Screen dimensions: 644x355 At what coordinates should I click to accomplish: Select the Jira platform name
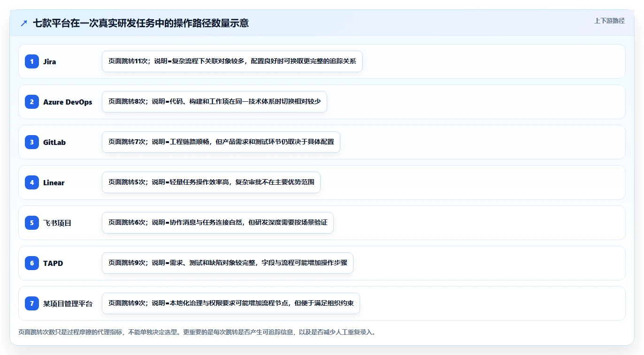(x=49, y=61)
